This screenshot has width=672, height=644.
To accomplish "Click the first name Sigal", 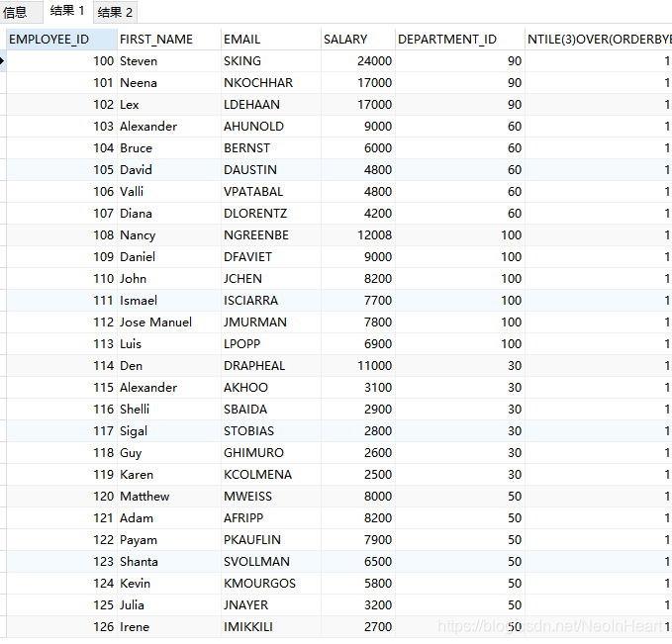I will tap(169, 431).
